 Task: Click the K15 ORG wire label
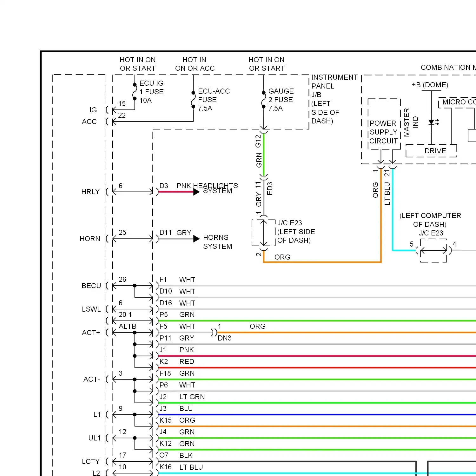click(177, 420)
